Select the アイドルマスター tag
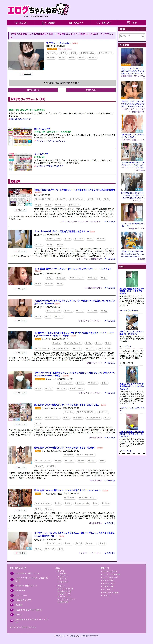 (43, 503)
